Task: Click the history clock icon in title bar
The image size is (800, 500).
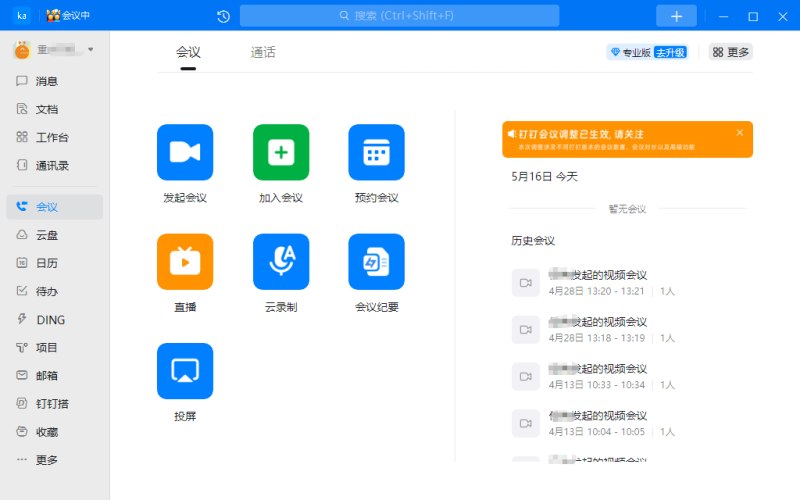Action: 223,16
